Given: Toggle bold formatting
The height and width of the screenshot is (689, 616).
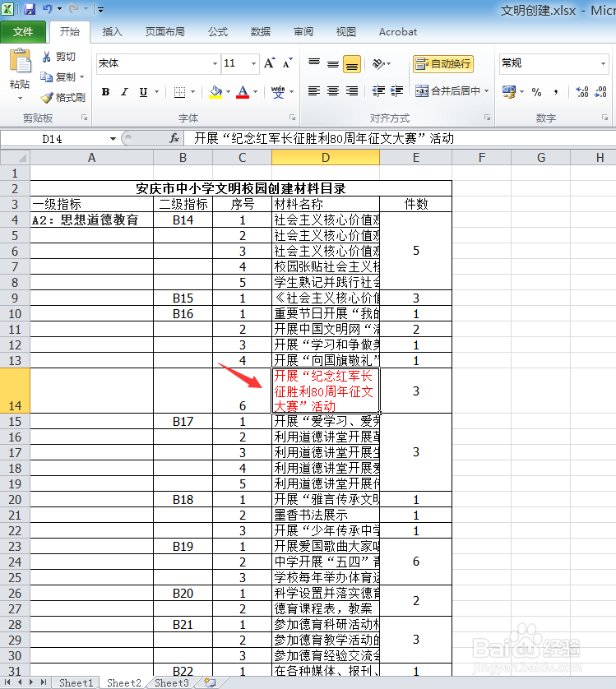Looking at the screenshot, I should pos(105,92).
